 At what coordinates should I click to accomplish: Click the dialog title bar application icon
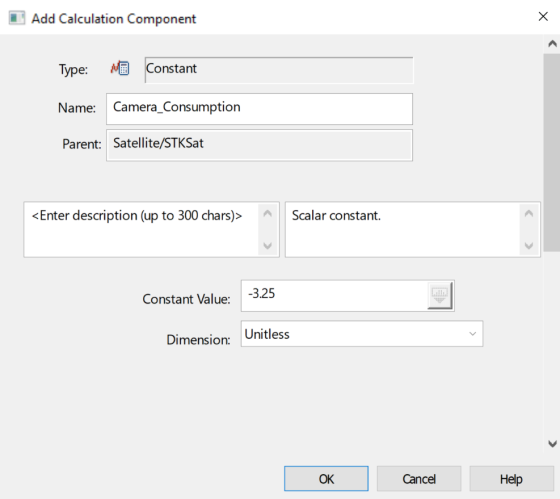(17, 18)
